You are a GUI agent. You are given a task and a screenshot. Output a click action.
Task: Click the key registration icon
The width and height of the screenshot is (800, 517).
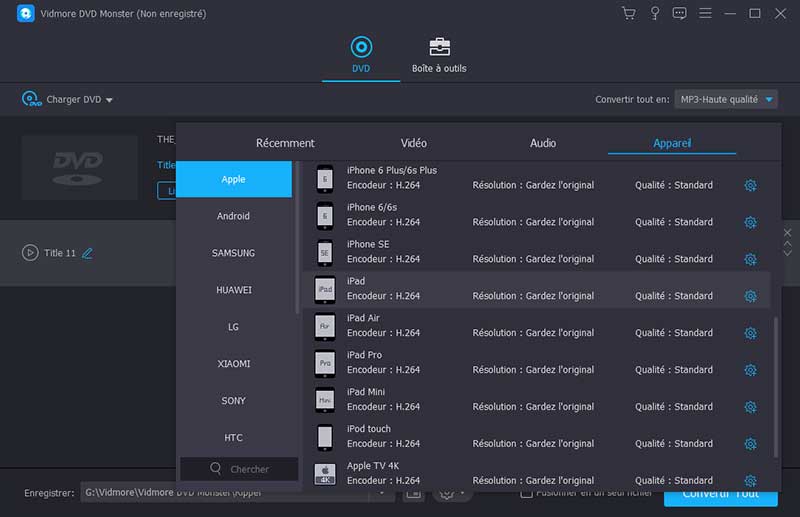pyautogui.click(x=654, y=14)
